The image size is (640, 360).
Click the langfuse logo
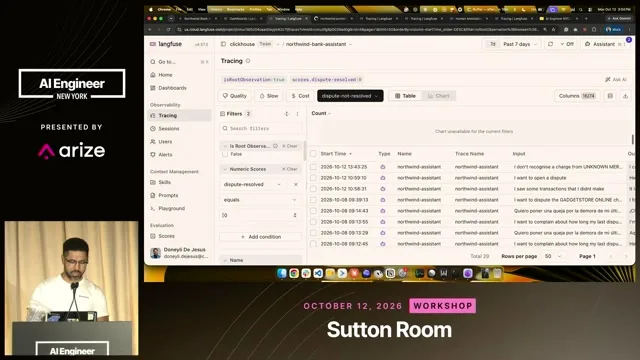click(166, 44)
